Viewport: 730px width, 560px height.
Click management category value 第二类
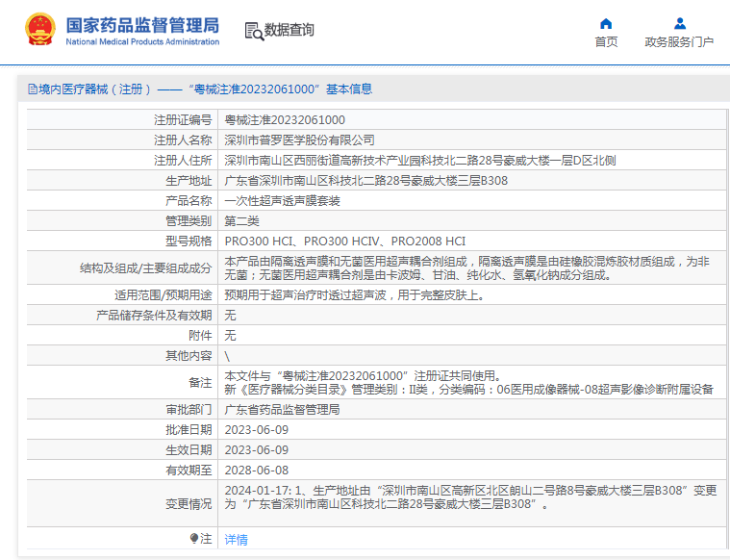click(242, 221)
